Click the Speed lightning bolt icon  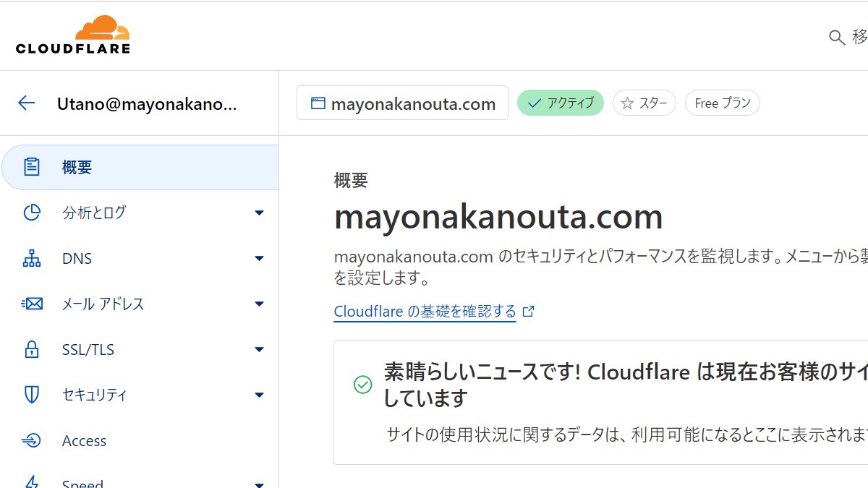(32, 481)
